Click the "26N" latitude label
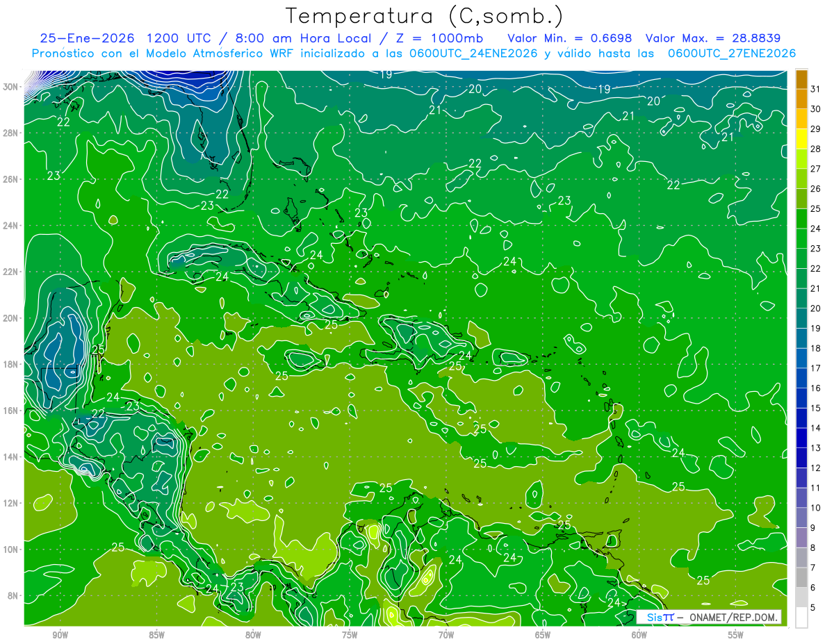Image resolution: width=834 pixels, height=644 pixels. point(12,179)
